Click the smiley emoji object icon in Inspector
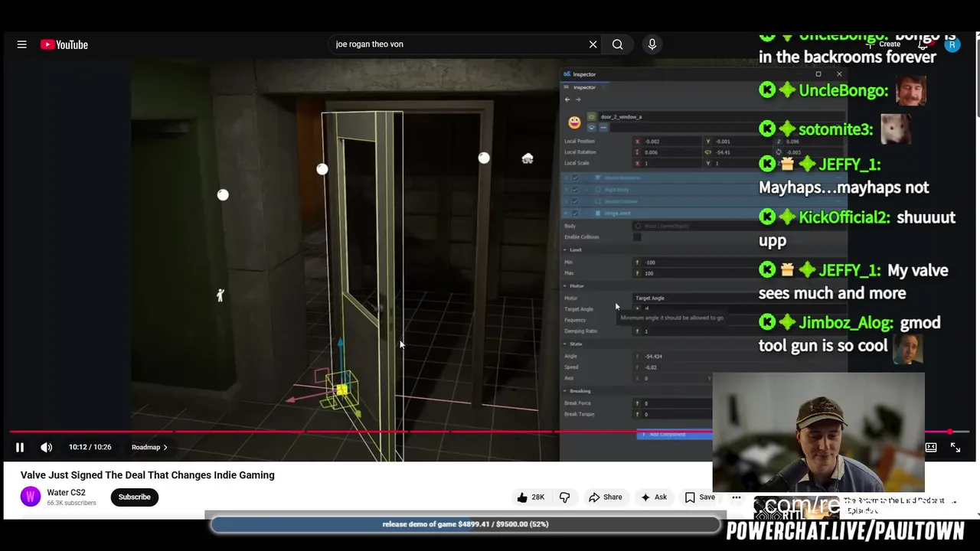This screenshot has width=980, height=551. pyautogui.click(x=574, y=122)
